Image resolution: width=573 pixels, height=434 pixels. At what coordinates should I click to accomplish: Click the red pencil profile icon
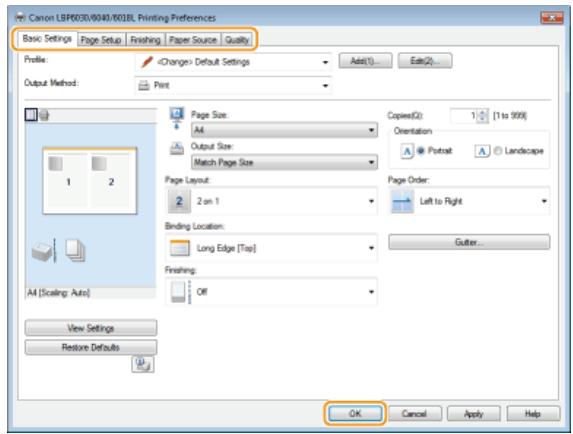[147, 62]
